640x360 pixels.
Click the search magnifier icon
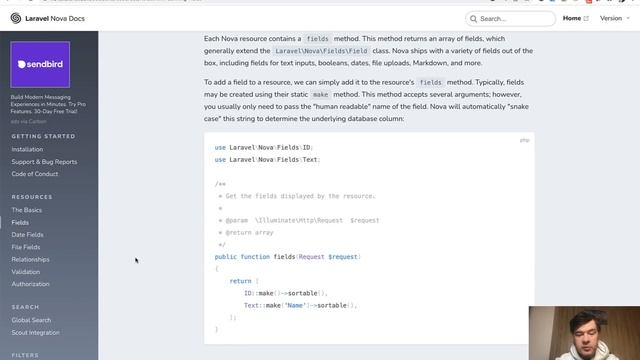coord(473,19)
